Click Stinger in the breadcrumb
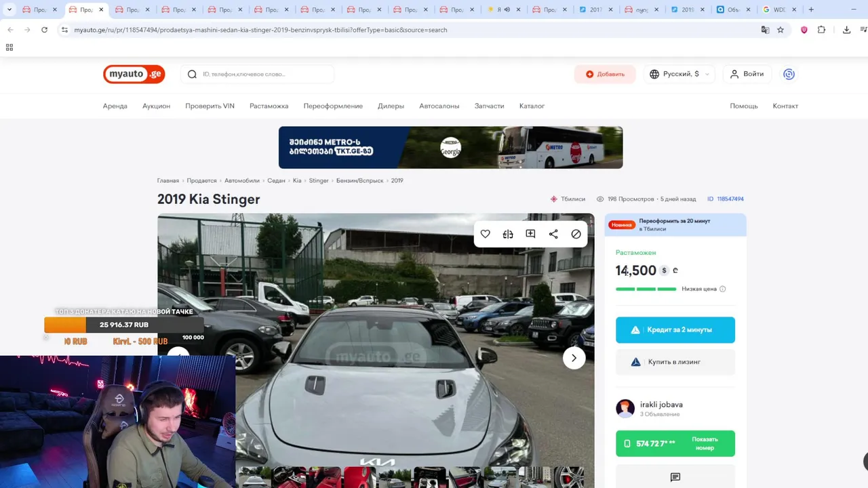Screen dimensions: 868x488 pyautogui.click(x=319, y=181)
